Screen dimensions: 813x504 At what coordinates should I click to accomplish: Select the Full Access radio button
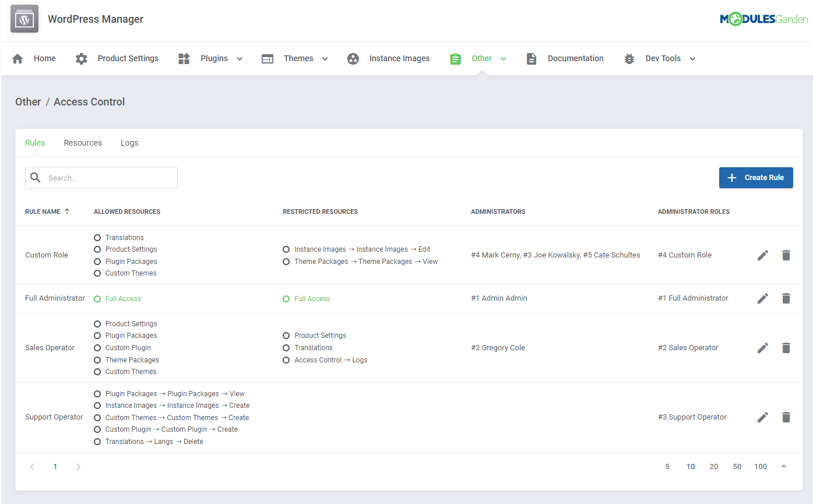[x=97, y=298]
